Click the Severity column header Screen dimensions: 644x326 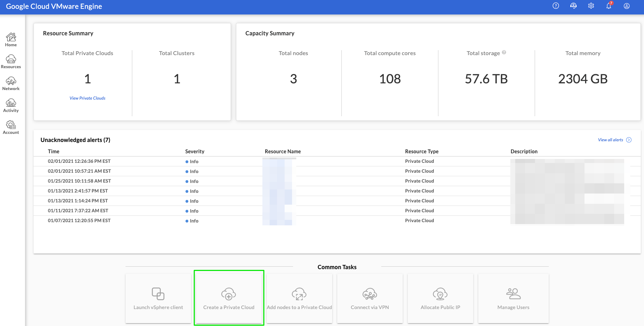[195, 151]
